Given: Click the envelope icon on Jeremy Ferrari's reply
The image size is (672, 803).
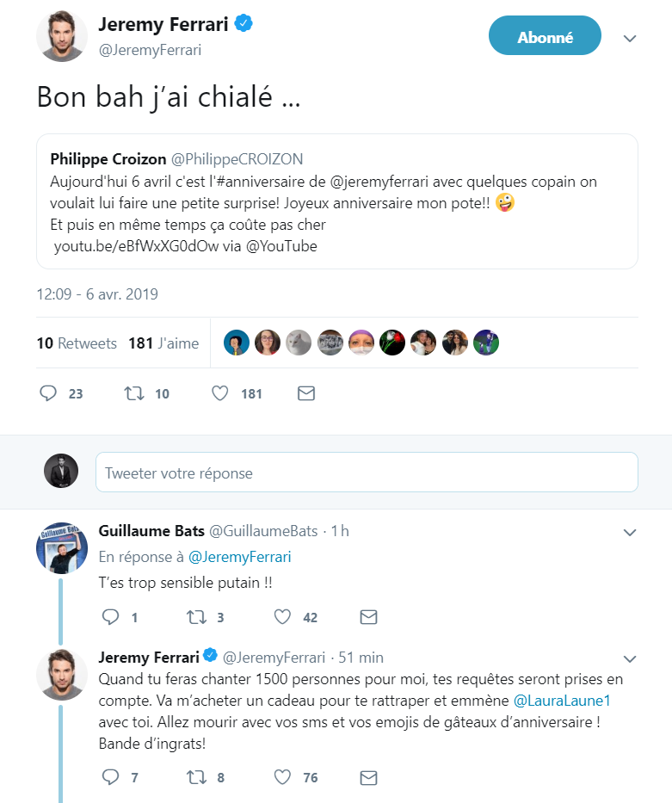Looking at the screenshot, I should click(368, 777).
